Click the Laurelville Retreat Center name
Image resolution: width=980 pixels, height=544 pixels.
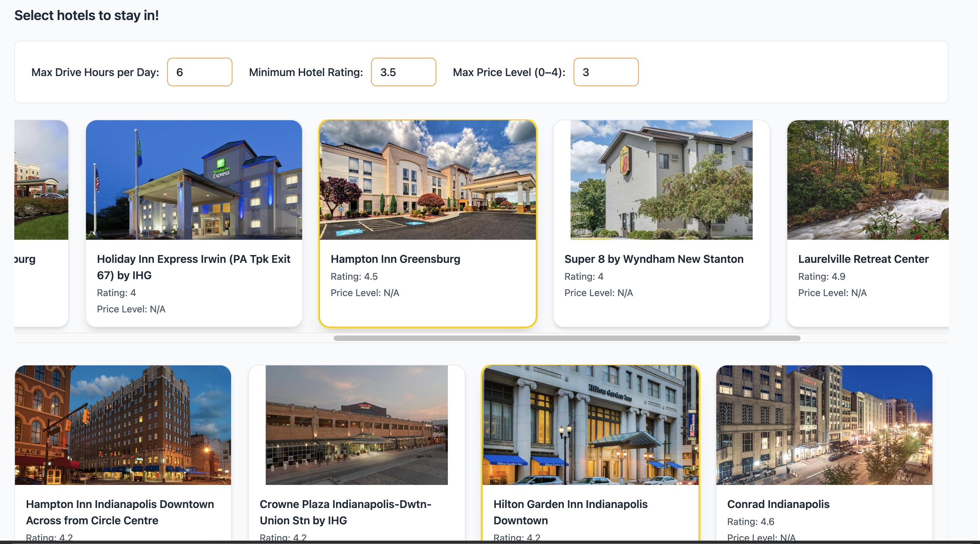pyautogui.click(x=863, y=259)
